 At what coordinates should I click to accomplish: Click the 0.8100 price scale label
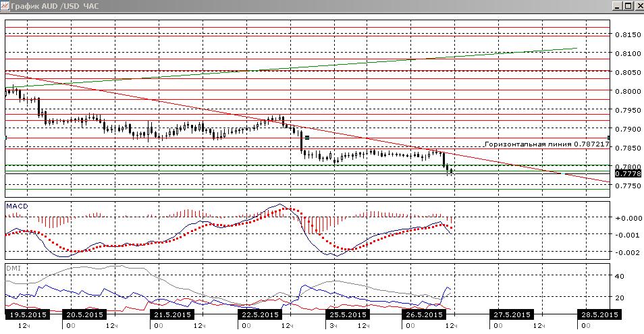click(x=628, y=53)
